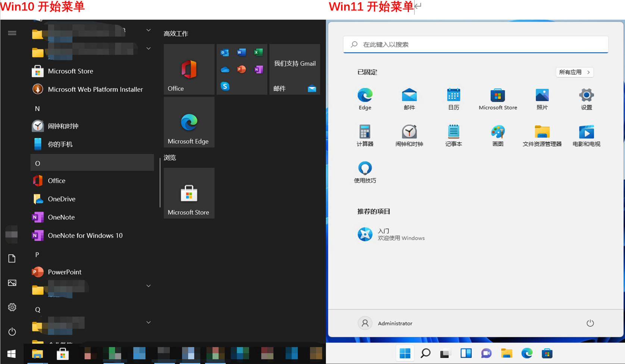Click Win10 user avatar in sidebar
The image size is (625, 364).
(x=12, y=234)
